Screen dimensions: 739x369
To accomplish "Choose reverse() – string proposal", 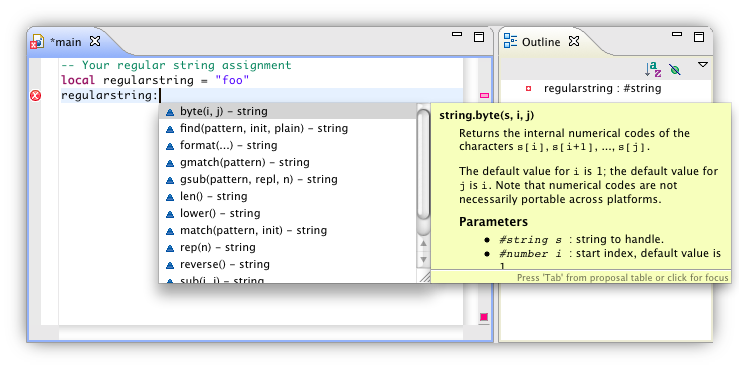I will point(288,264).
